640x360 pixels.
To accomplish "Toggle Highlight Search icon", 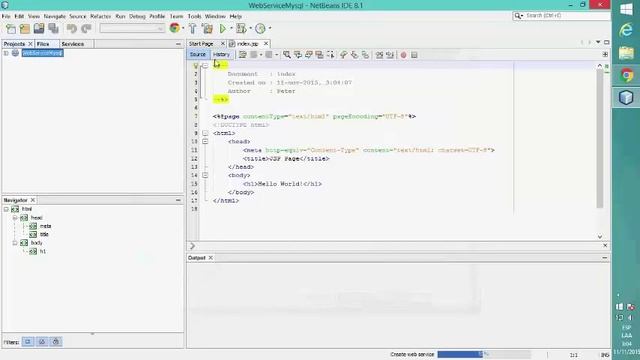I will click(x=319, y=55).
